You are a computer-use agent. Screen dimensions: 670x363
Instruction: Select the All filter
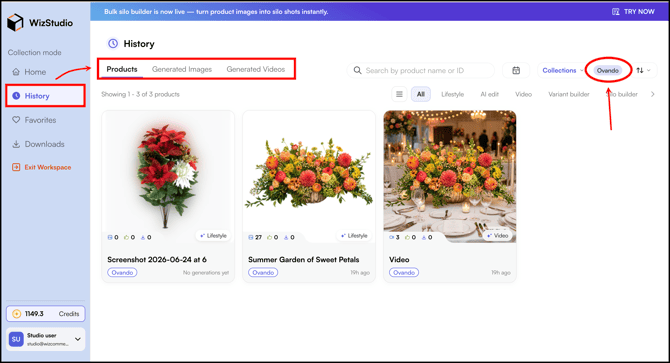click(421, 94)
